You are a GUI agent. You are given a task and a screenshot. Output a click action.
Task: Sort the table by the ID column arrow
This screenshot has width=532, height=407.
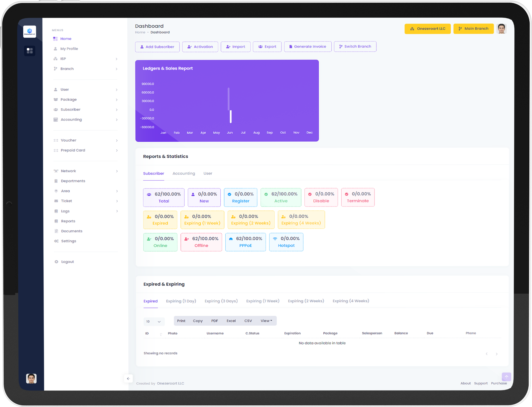161,334
